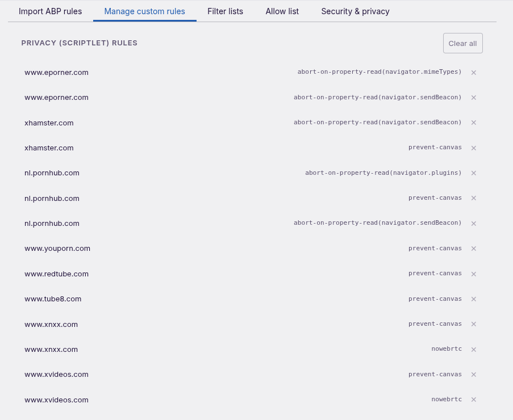The width and height of the screenshot is (513, 420).
Task: Remove nl.pornhub.com sendBeacon rule
Action: point(473,224)
